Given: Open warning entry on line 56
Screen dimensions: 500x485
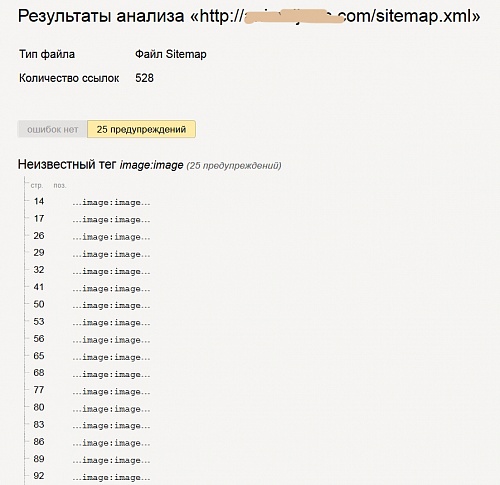Looking at the screenshot, I should (x=92, y=339).
